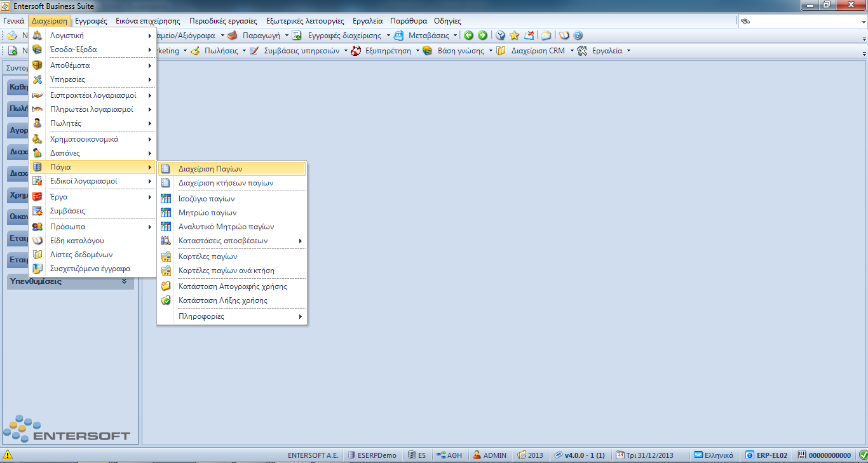Expand the Λογιστική submenu arrow

tap(150, 36)
